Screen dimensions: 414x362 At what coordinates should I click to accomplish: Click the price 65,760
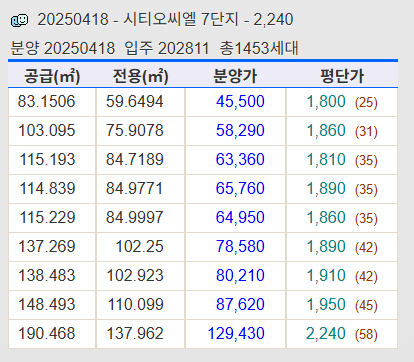(x=240, y=188)
